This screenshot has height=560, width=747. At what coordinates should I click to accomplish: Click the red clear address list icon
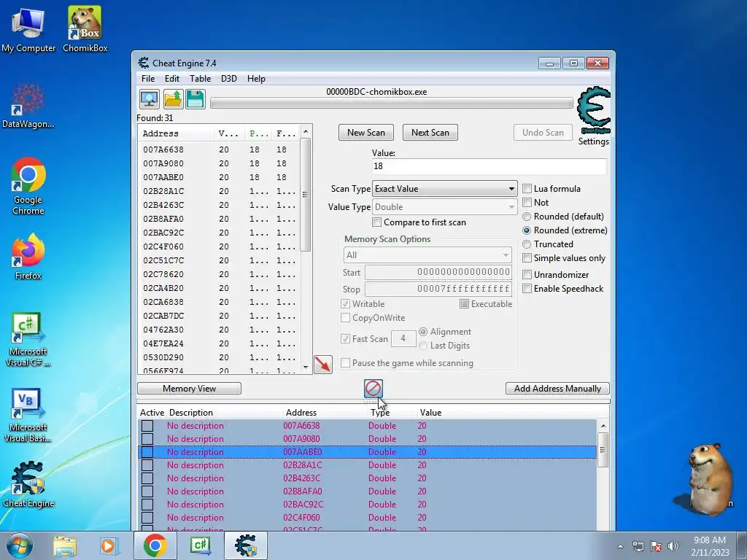373,389
